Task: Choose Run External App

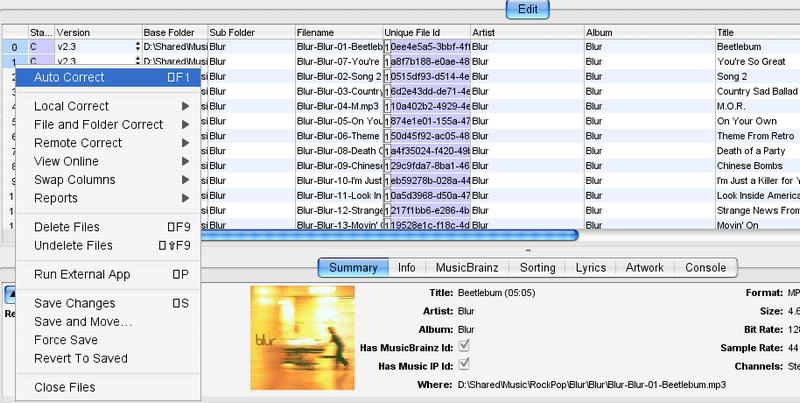Action: (x=108, y=274)
